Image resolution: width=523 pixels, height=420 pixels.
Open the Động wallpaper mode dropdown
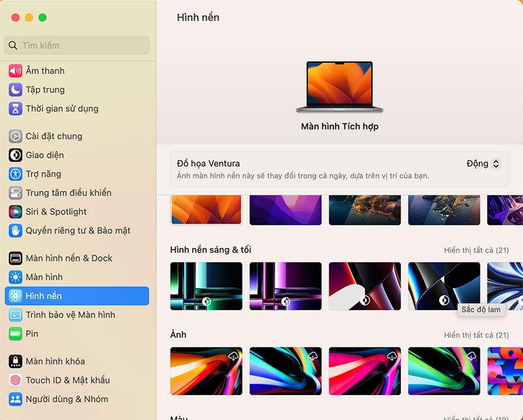[x=483, y=164]
